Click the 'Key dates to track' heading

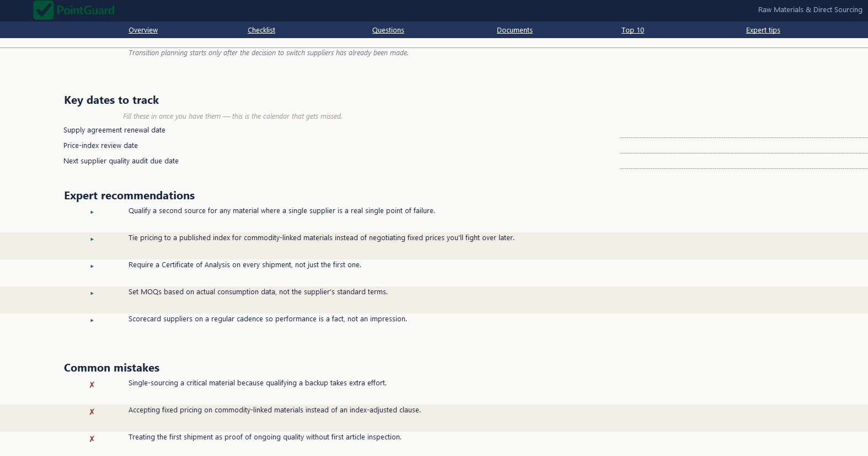(111, 100)
